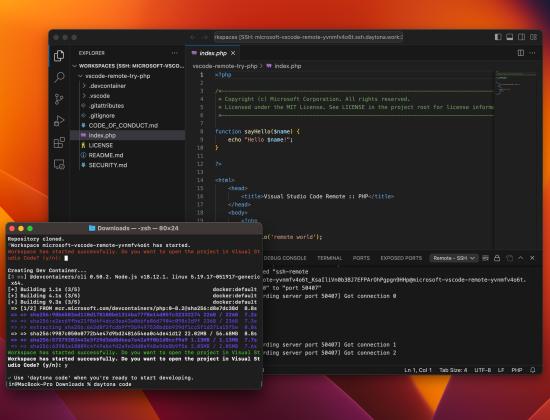Change LF line ending in status bar
Screen dimensions: 550x420
(x=501, y=370)
